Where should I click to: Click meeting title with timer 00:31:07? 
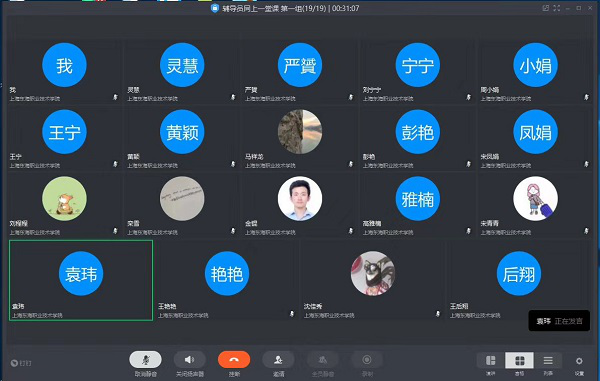(x=290, y=8)
